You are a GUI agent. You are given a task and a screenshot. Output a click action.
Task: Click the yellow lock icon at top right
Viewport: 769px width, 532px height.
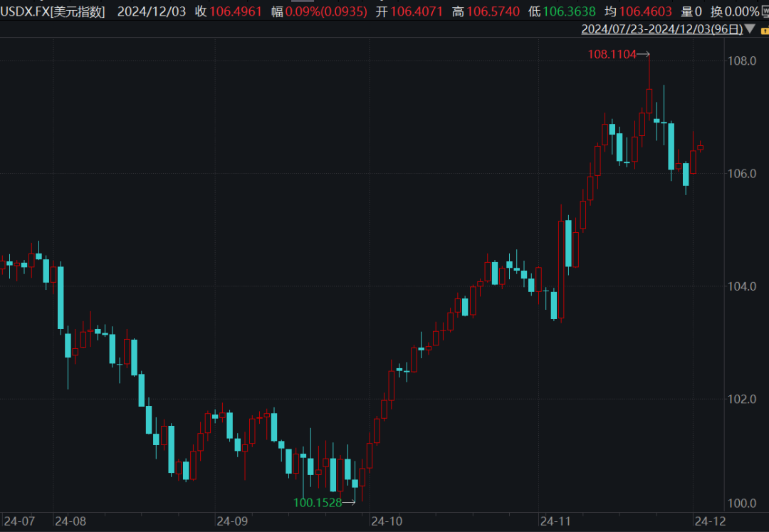pyautogui.click(x=765, y=31)
